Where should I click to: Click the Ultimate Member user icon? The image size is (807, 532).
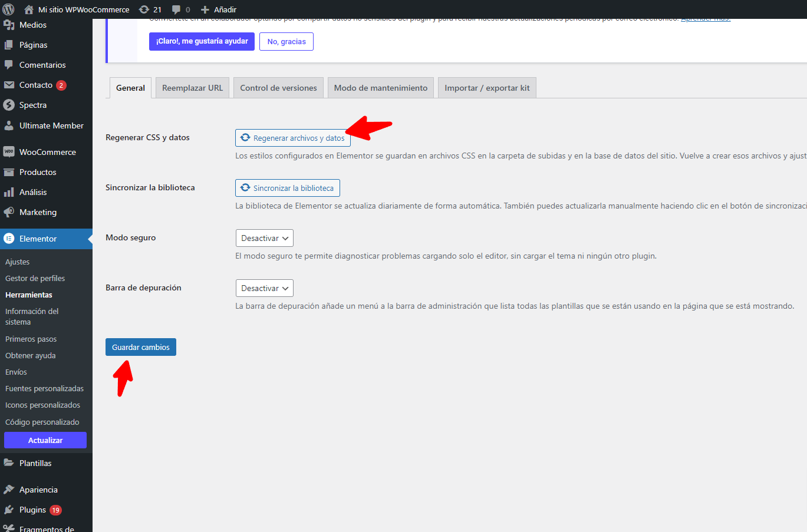pos(9,125)
